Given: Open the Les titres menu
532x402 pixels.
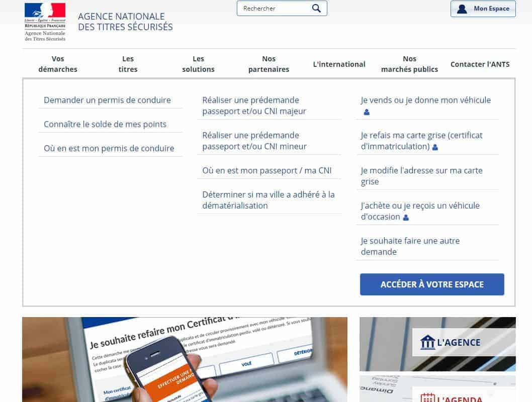Looking at the screenshot, I should (x=128, y=64).
